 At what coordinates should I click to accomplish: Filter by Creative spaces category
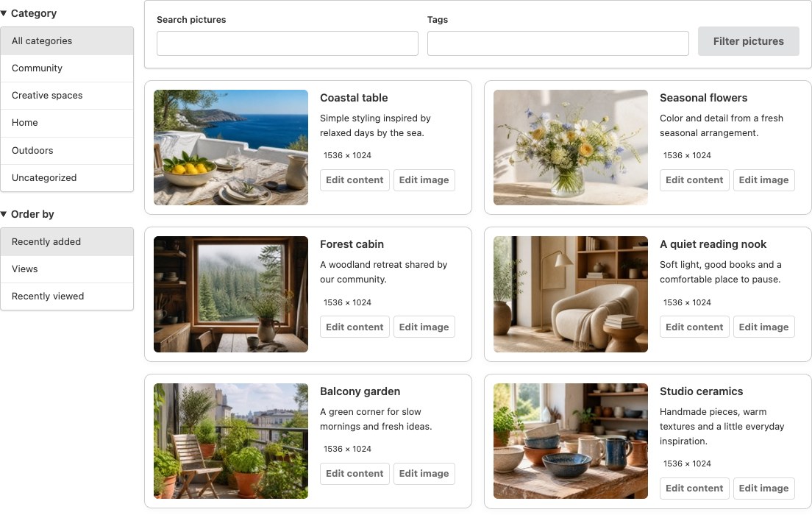[67, 96]
